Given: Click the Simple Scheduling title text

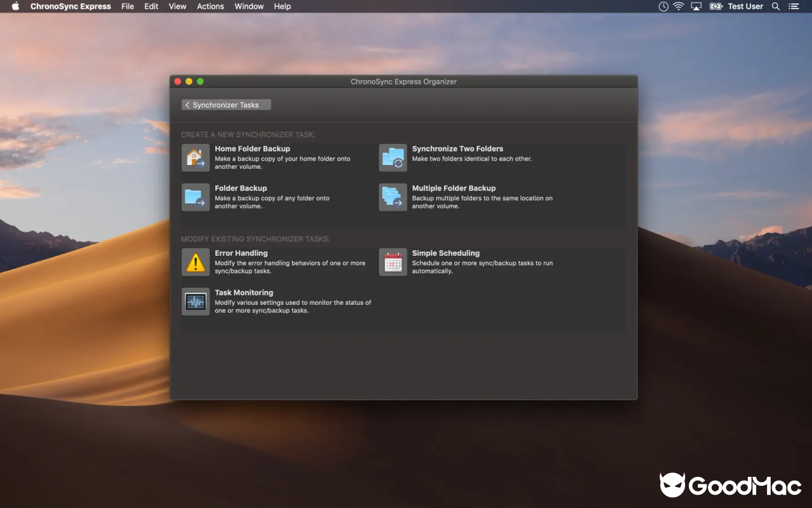Looking at the screenshot, I should coord(446,253).
